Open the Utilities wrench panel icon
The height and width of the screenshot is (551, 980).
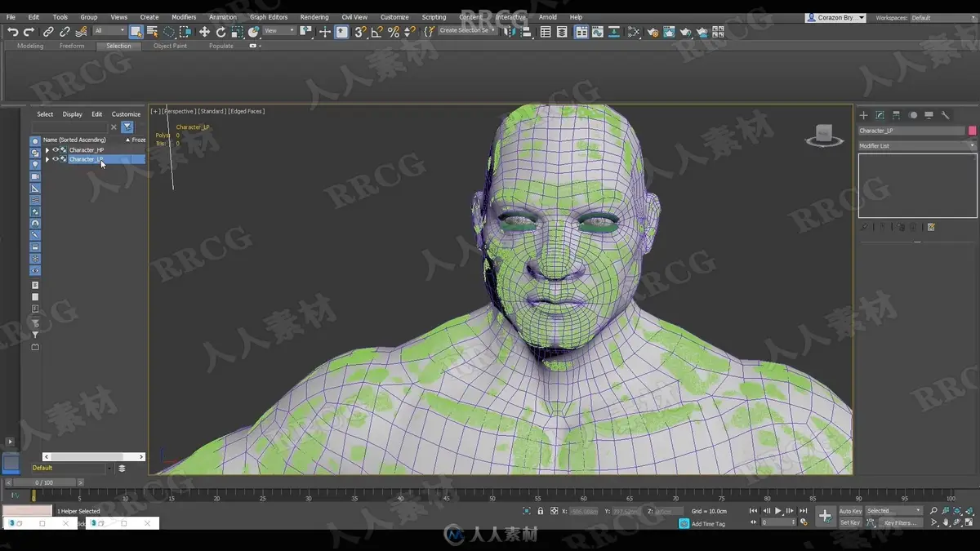946,115
